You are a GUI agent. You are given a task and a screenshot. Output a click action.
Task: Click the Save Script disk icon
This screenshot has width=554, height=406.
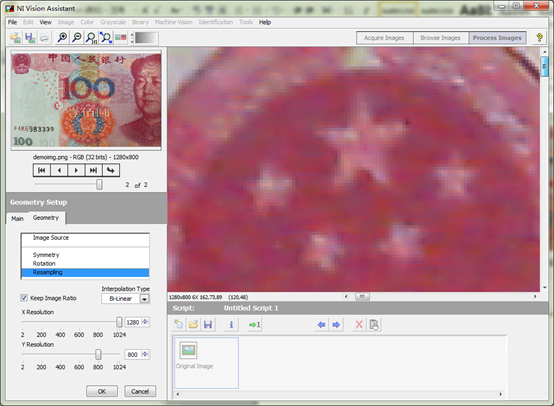[x=208, y=324]
